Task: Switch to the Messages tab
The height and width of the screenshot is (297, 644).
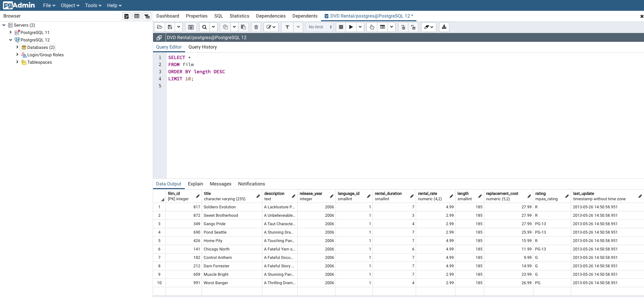Action: click(x=221, y=184)
